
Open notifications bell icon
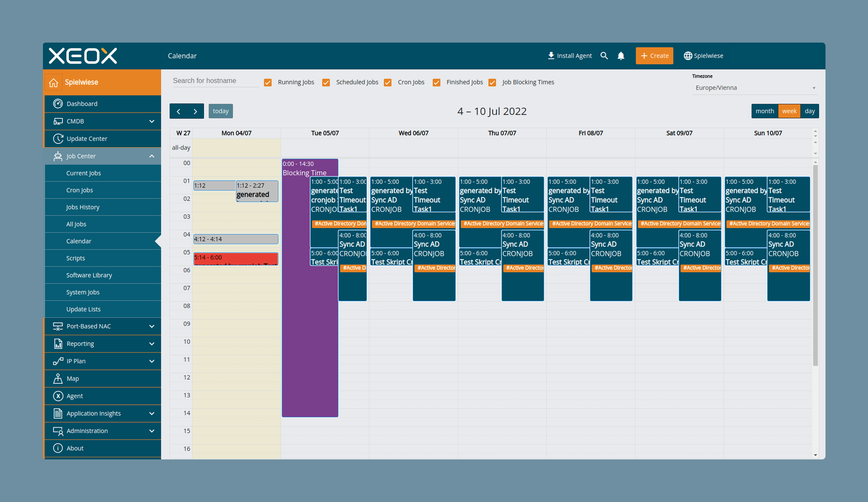621,56
